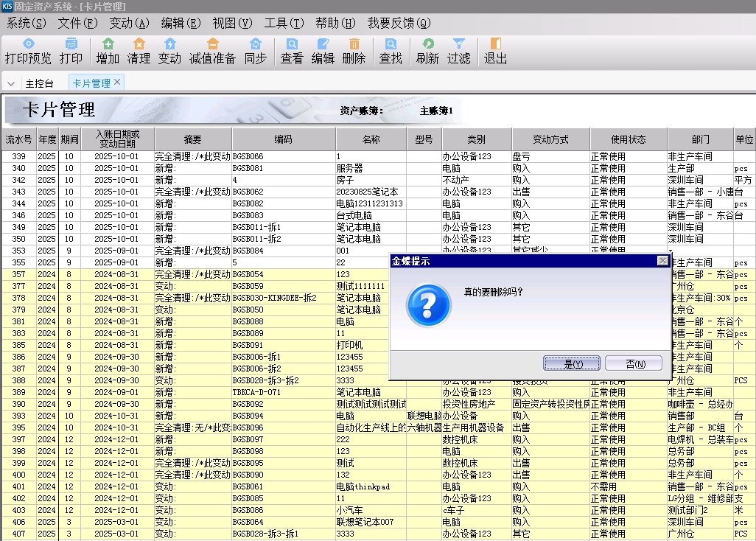
Task: Select the row named 服务器
Action: click(371, 168)
